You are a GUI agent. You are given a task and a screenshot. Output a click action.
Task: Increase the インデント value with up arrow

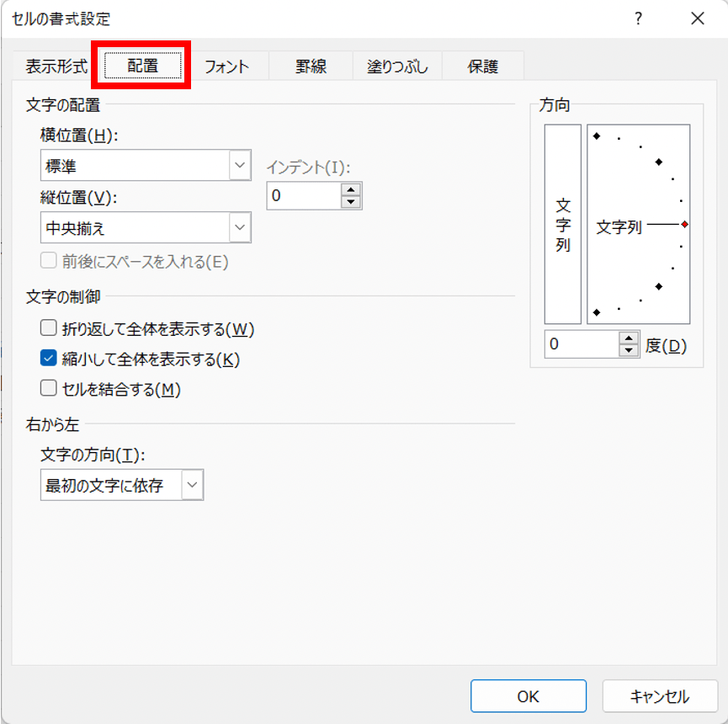[351, 189]
